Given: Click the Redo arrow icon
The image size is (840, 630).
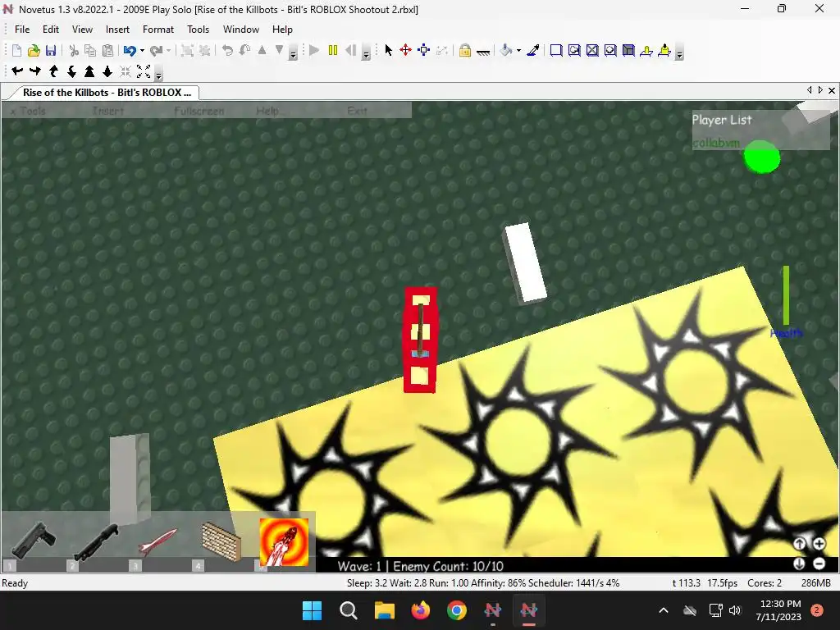Looking at the screenshot, I should point(156,51).
